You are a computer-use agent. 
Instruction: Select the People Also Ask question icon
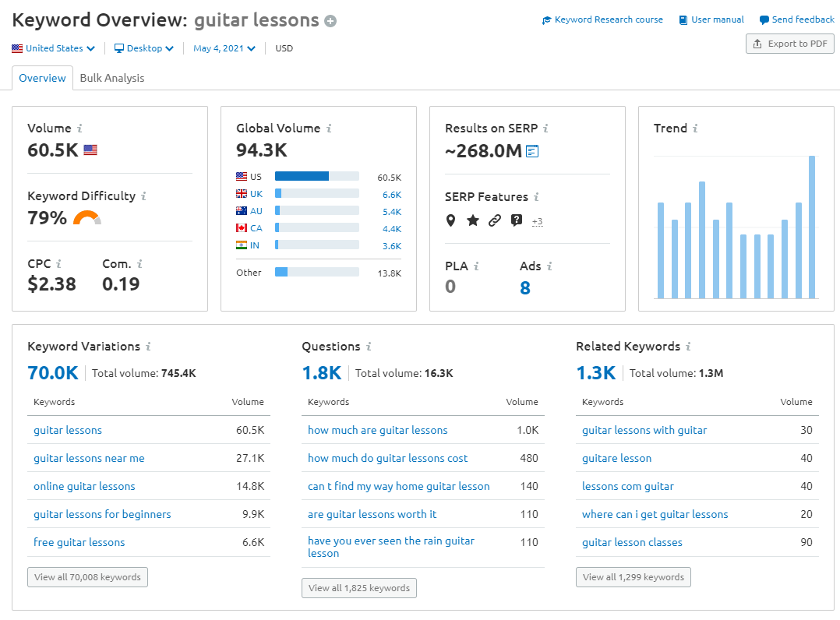click(516, 220)
